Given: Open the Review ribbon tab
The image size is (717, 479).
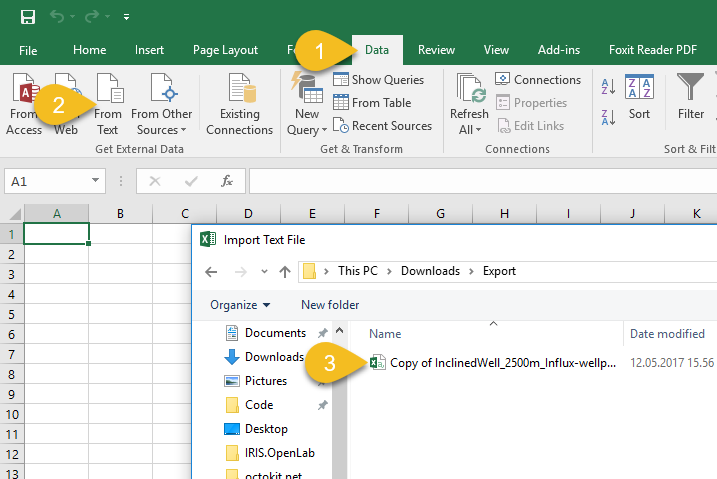Looking at the screenshot, I should click(436, 50).
